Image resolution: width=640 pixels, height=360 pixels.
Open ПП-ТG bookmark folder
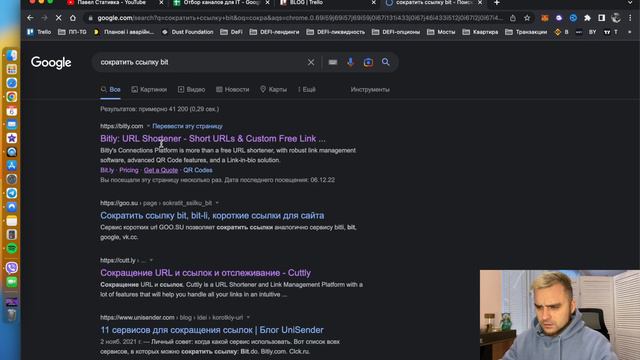(x=72, y=32)
